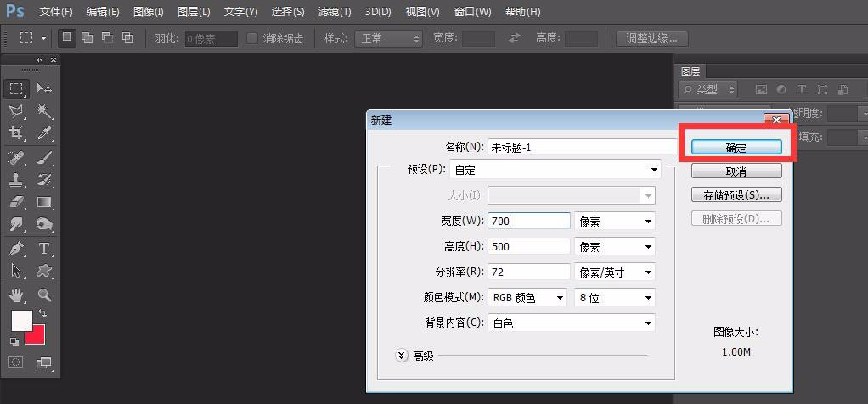The width and height of the screenshot is (868, 404).
Task: Select the Crop tool
Action: click(16, 132)
